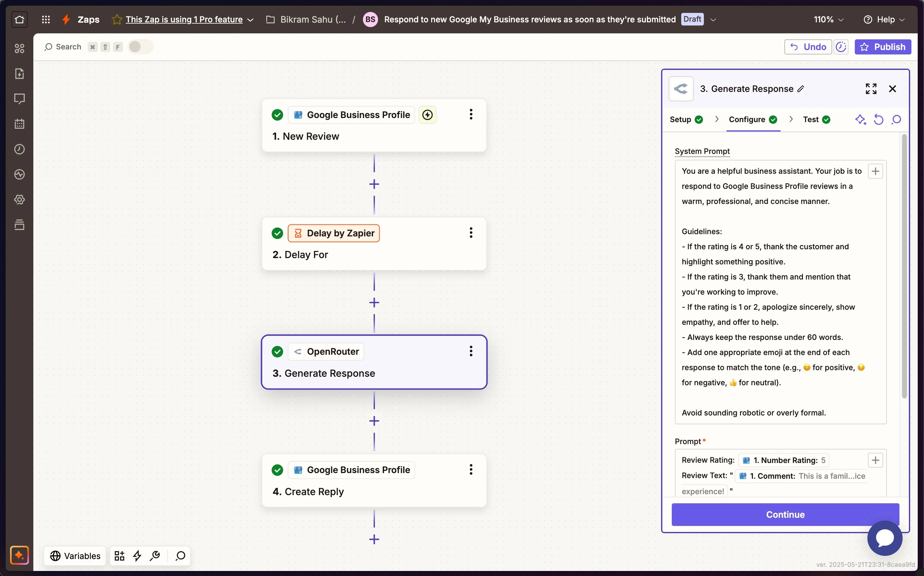The image size is (924, 576).
Task: Click the wrench tool icon in bottom toolbar
Action: (x=155, y=556)
